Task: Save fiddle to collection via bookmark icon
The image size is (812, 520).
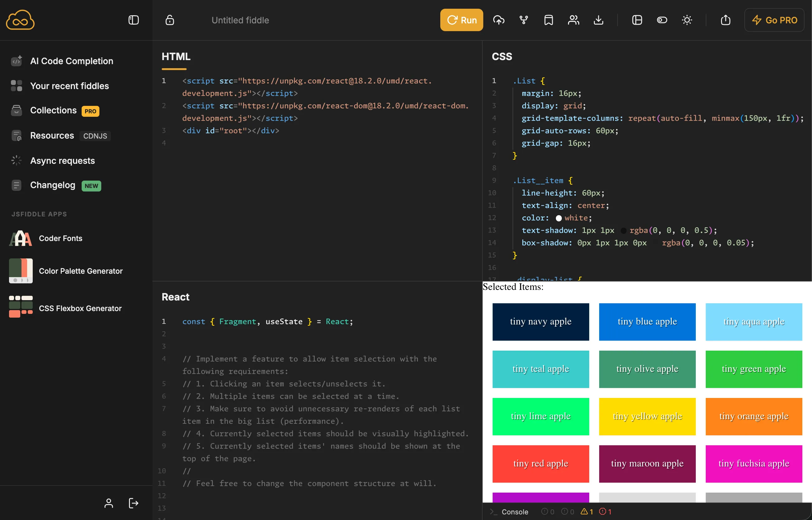Action: coord(548,20)
